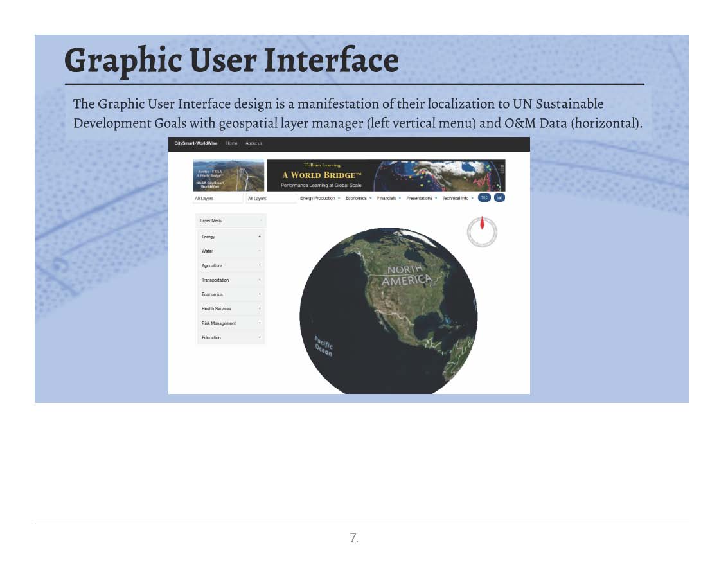Viewport: 728px width, 563px height.
Task: Expand the Water layer category
Action: coord(231,251)
